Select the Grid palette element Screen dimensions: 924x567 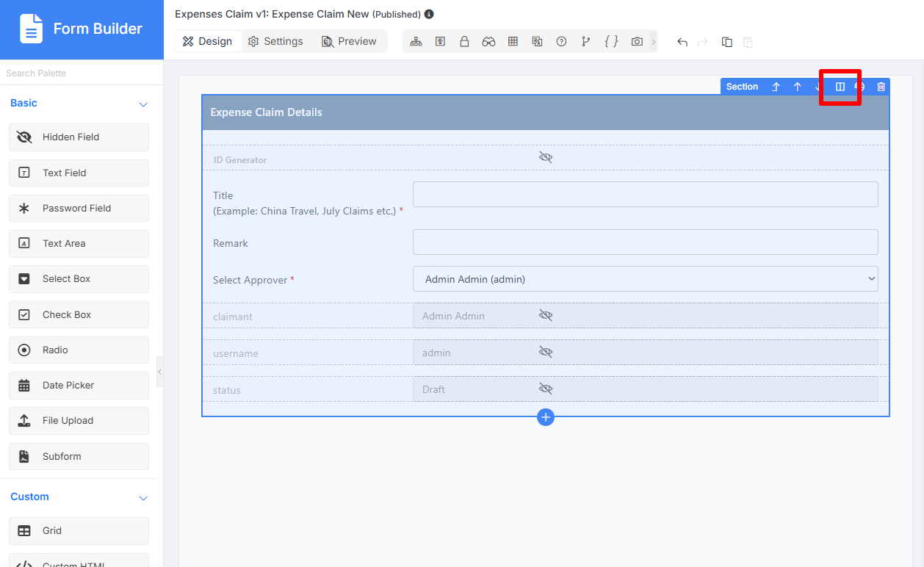(79, 530)
